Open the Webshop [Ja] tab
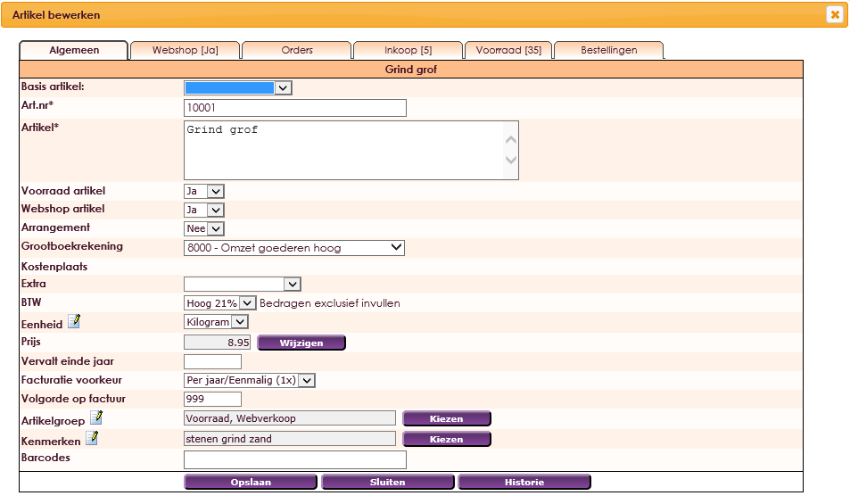This screenshot has width=850, height=504. pyautogui.click(x=186, y=50)
